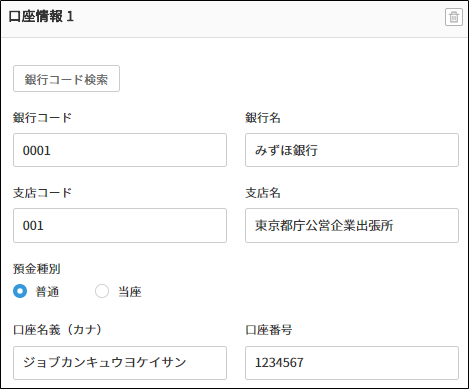This screenshot has width=469, height=389.
Task: Focus the 口座名義（カナ）input field
Action: coord(120,363)
